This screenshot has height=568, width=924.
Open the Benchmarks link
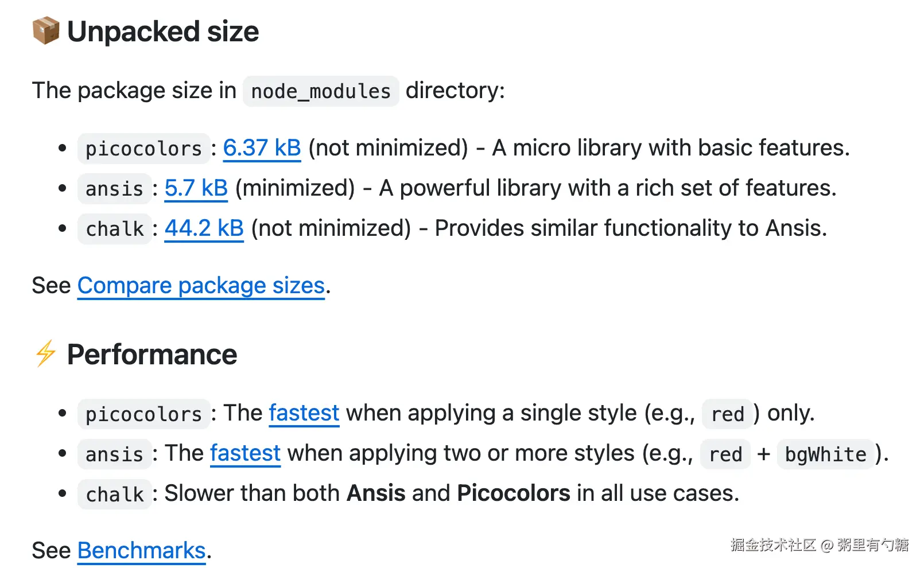(141, 551)
